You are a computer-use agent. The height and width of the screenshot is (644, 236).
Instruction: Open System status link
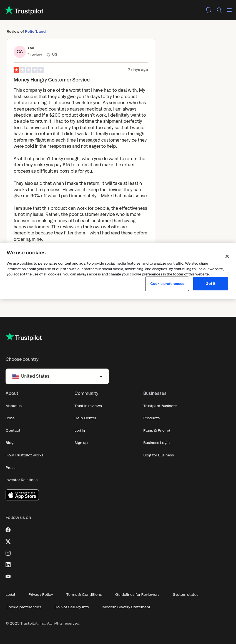click(186, 595)
